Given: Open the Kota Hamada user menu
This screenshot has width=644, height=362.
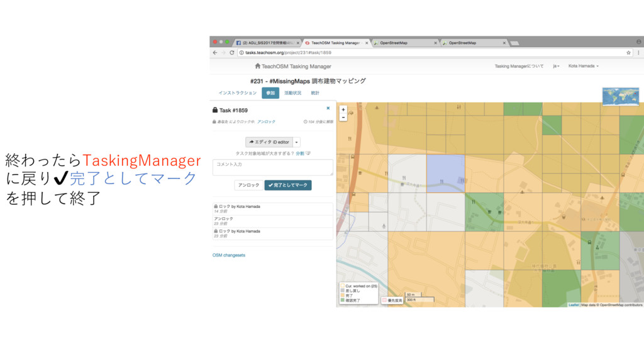Looking at the screenshot, I should tap(583, 66).
